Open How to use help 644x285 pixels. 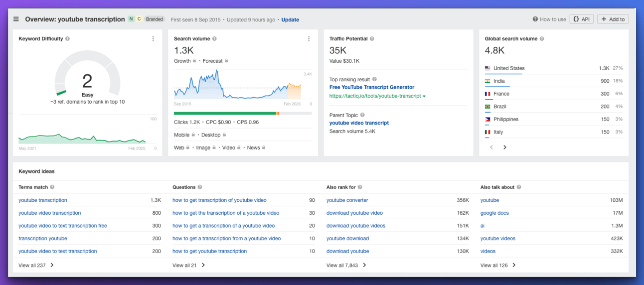point(549,19)
